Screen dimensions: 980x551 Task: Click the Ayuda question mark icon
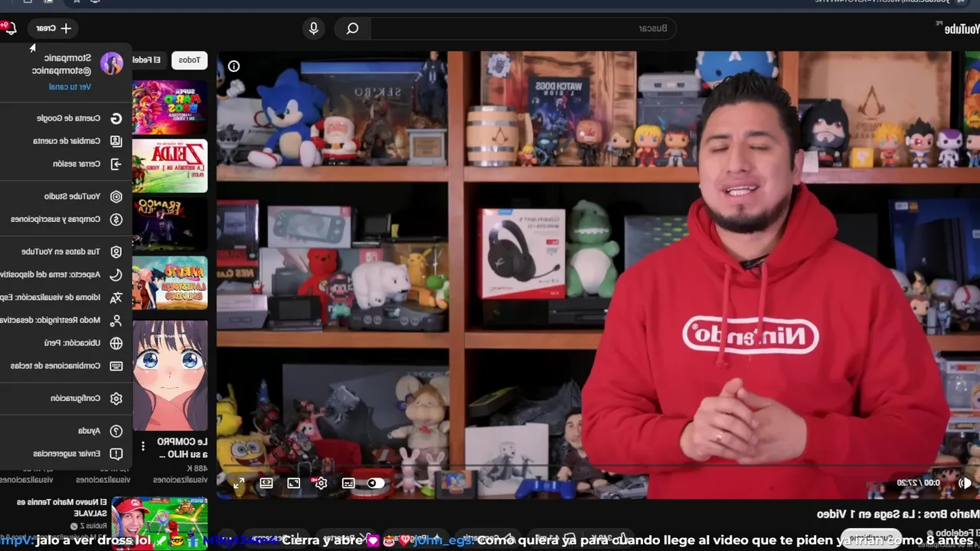tap(116, 431)
